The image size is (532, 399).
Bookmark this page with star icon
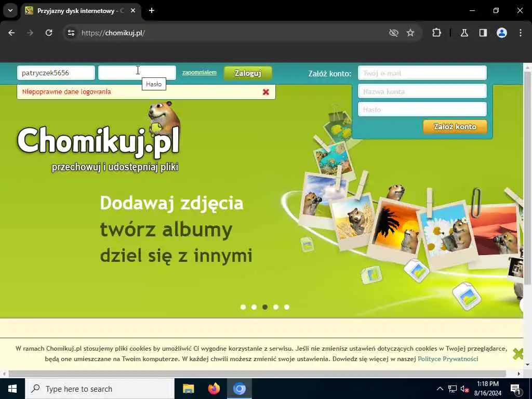pos(410,33)
